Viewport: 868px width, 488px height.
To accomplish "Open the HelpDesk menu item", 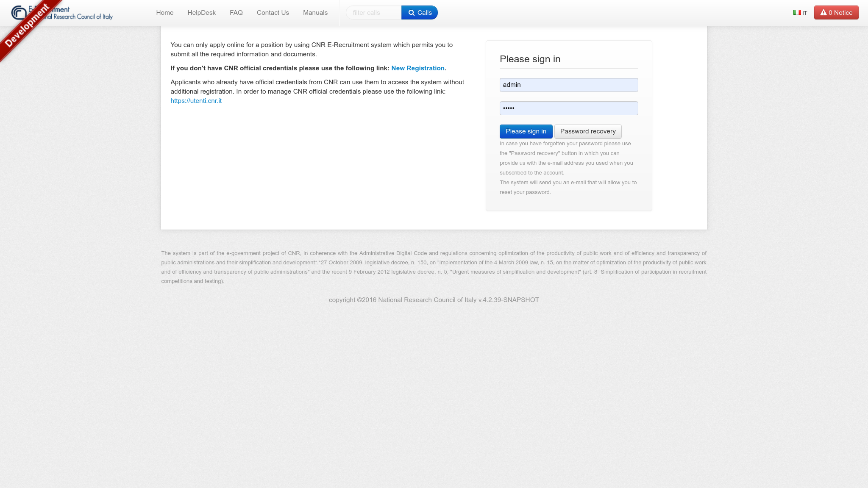I will 201,13.
